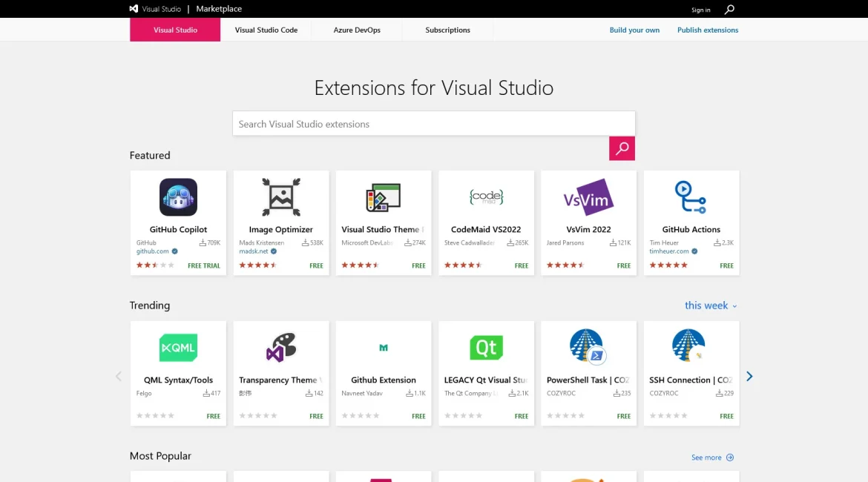Screen dimensions: 868x482
Task: Open the timheuer.com publisher link
Action: click(x=669, y=251)
